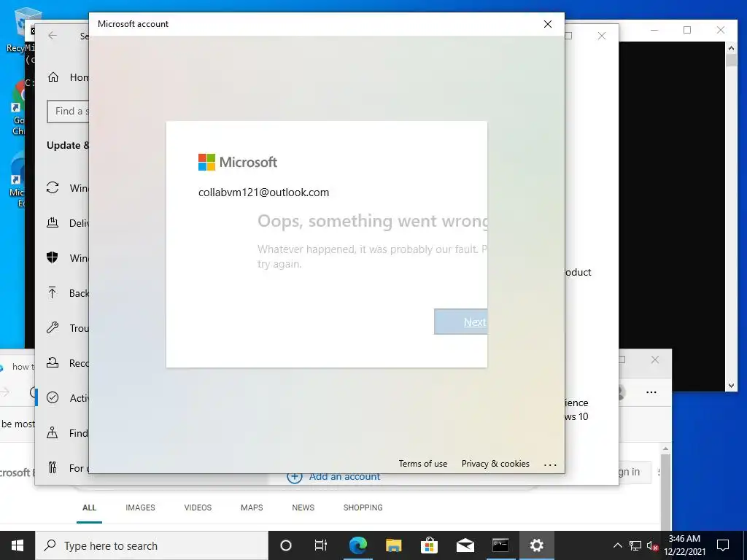Focus the Find a setting search box

coord(68,112)
